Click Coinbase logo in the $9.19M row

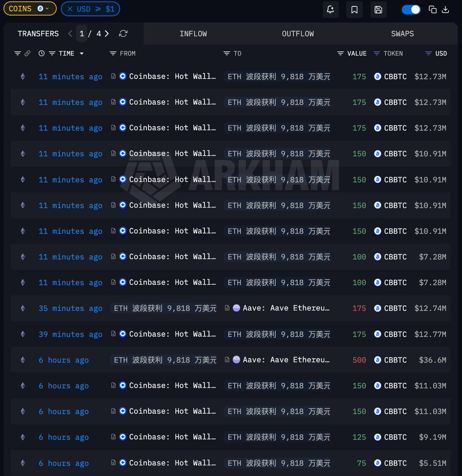123,437
